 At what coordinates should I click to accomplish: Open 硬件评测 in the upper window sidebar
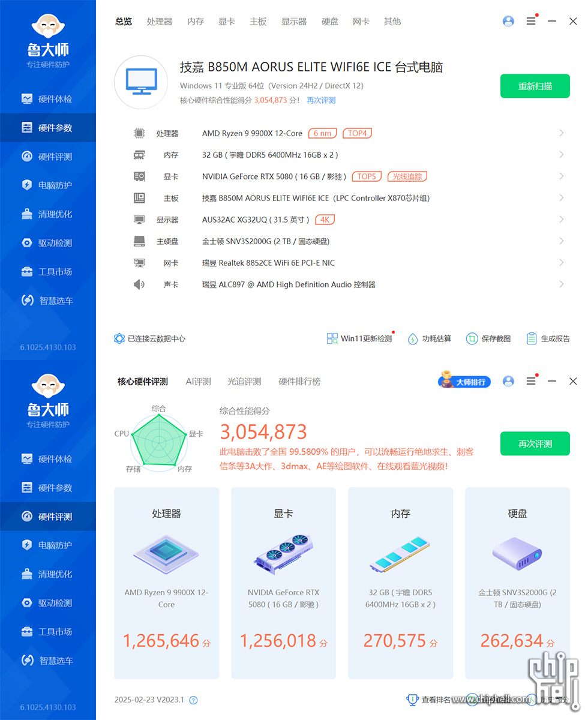point(48,157)
